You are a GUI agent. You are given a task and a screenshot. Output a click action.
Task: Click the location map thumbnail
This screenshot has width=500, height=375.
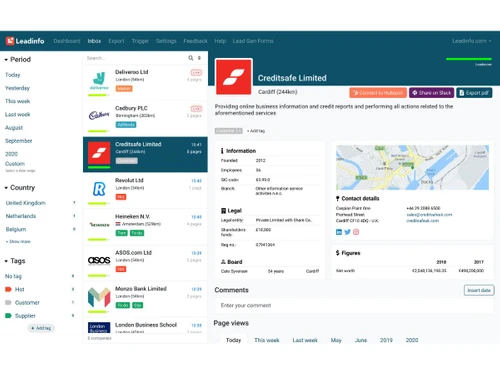(x=412, y=167)
